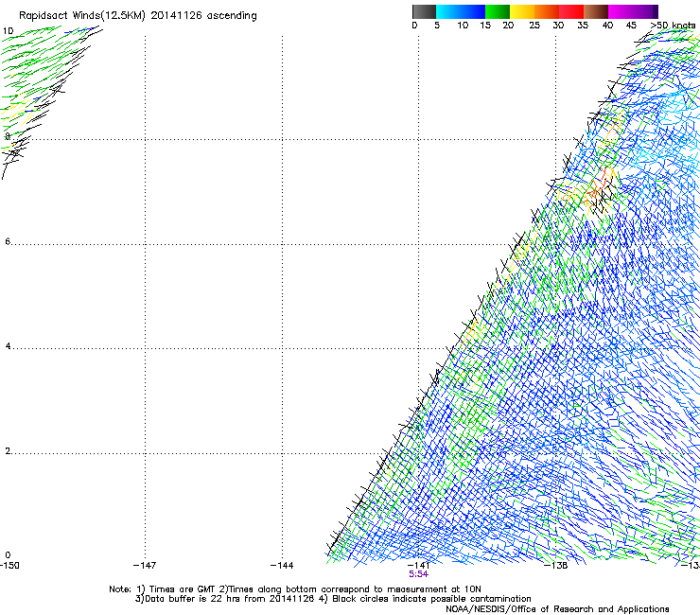Click the purple 5:54 time label
700x615 pixels.
coord(418,574)
